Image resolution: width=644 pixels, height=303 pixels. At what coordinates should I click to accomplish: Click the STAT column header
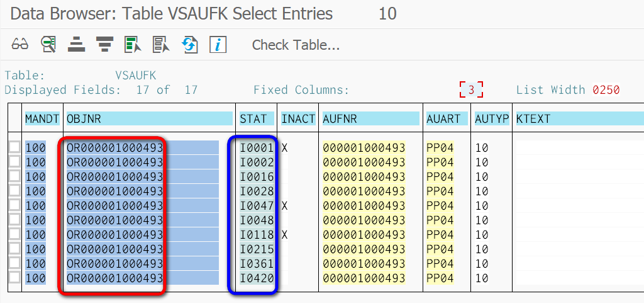257,119
